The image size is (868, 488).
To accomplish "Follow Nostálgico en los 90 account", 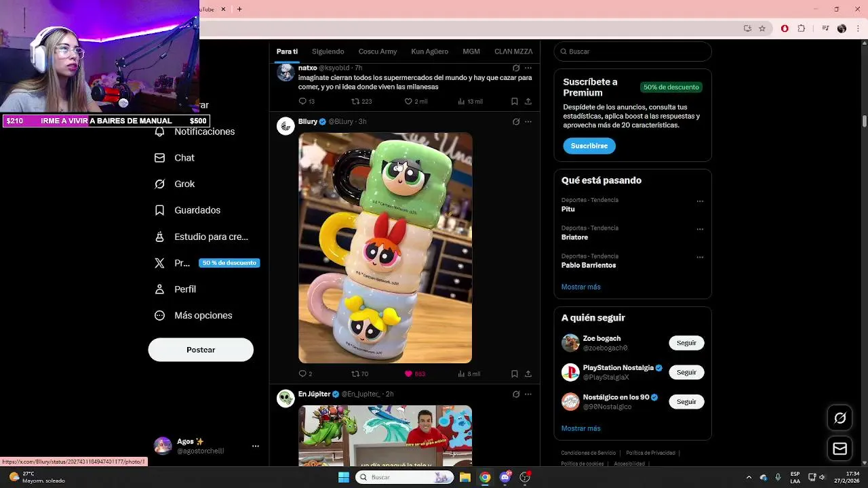I will click(686, 401).
